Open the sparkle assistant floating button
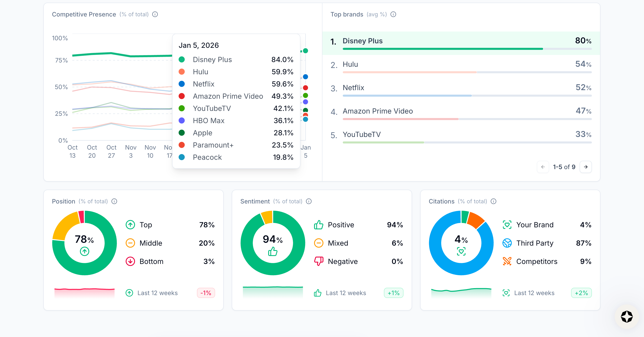 tap(626, 316)
